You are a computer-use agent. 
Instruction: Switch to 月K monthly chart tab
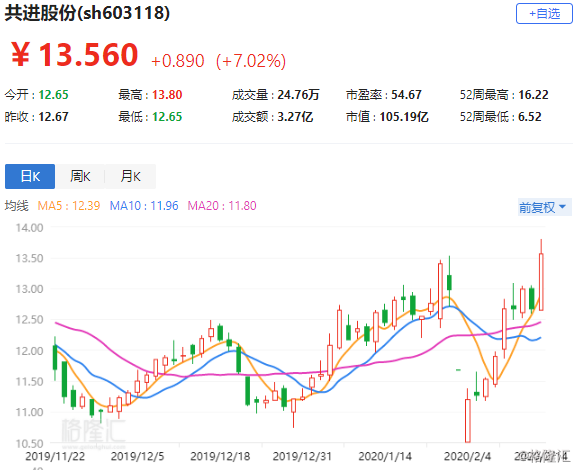click(130, 177)
